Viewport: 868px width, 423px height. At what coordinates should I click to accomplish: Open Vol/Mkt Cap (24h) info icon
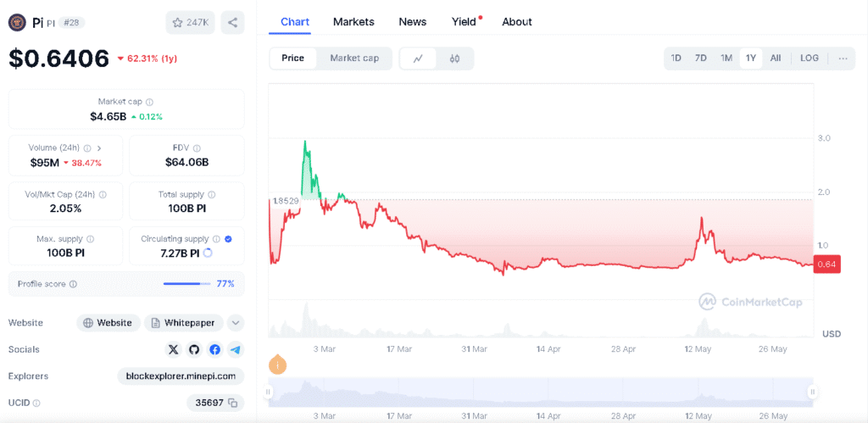[x=103, y=194]
